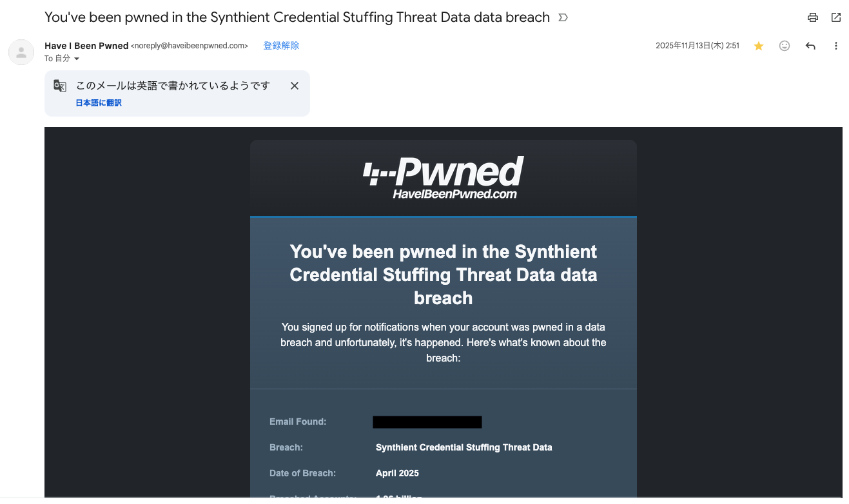
Task: Click the email subject line title
Action: [297, 17]
